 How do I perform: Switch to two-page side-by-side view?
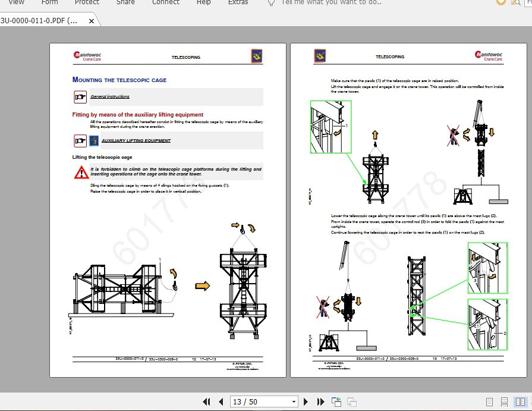(x=521, y=401)
